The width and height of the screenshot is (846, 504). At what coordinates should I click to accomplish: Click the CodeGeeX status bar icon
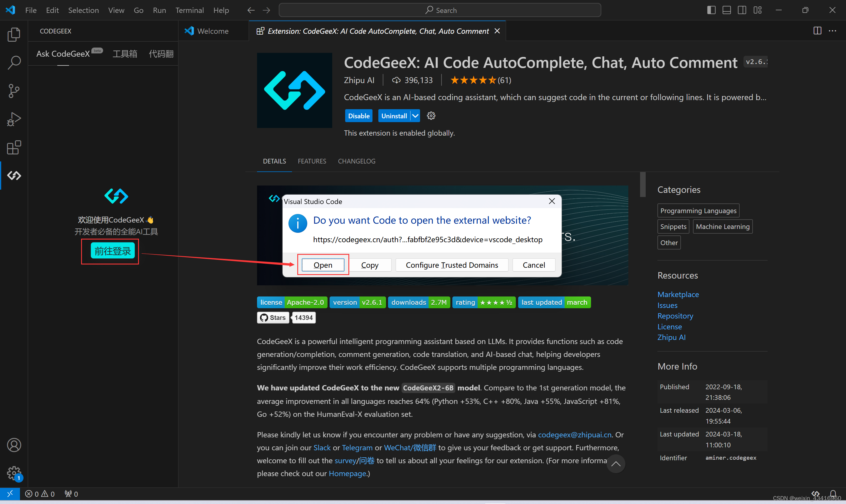815,493
